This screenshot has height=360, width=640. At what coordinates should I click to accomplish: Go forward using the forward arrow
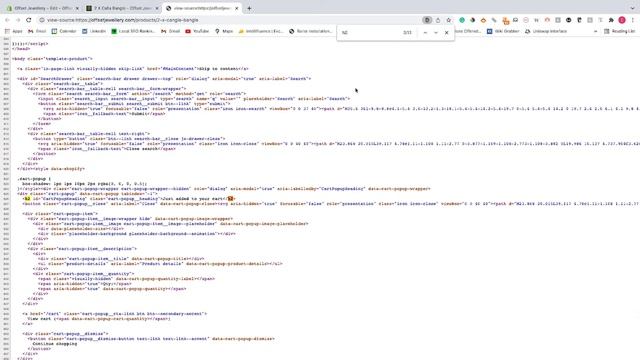(18, 20)
